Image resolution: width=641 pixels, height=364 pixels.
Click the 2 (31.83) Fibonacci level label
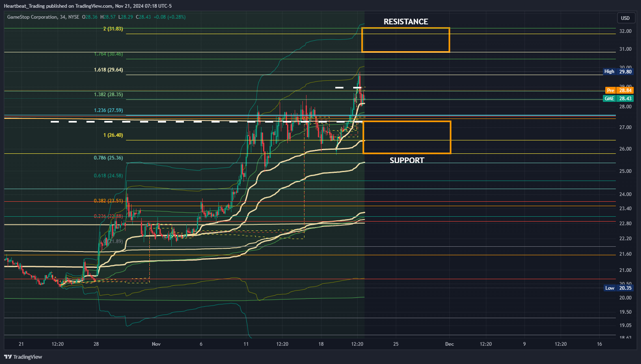(x=113, y=29)
